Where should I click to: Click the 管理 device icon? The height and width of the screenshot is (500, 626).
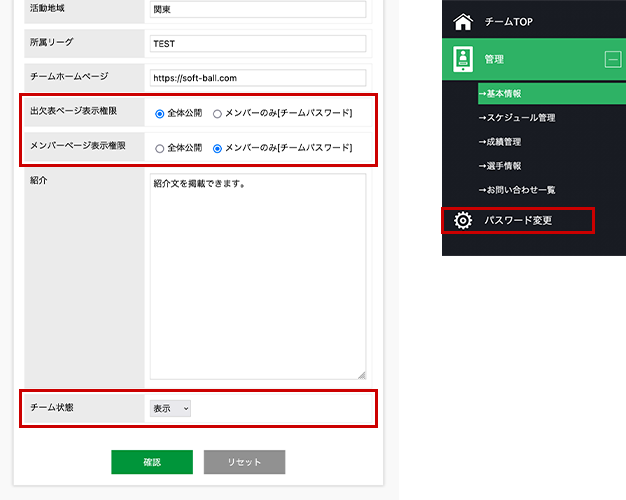click(462, 60)
